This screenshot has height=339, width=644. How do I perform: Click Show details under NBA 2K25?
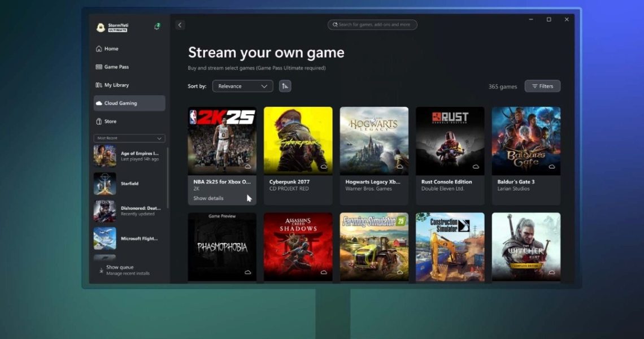[x=208, y=198]
